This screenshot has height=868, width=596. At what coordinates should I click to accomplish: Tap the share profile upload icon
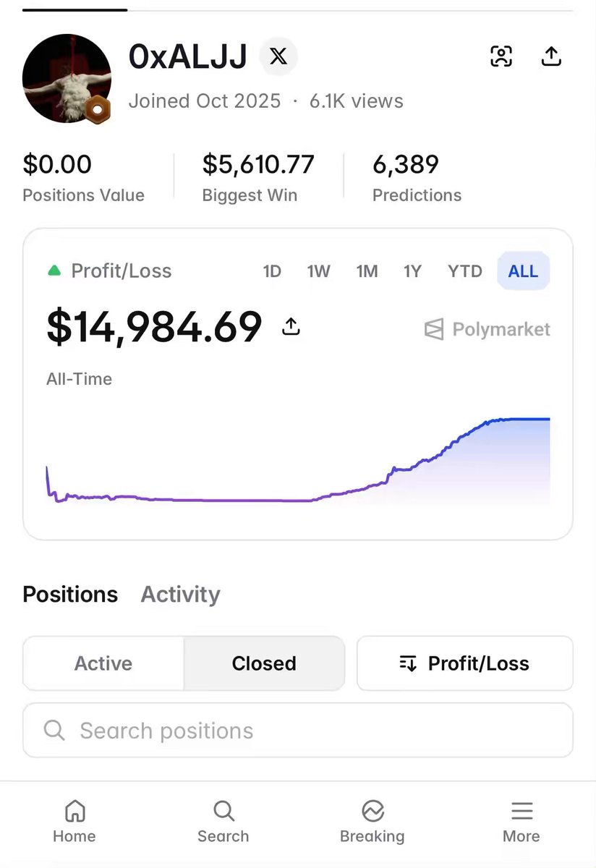click(x=551, y=56)
